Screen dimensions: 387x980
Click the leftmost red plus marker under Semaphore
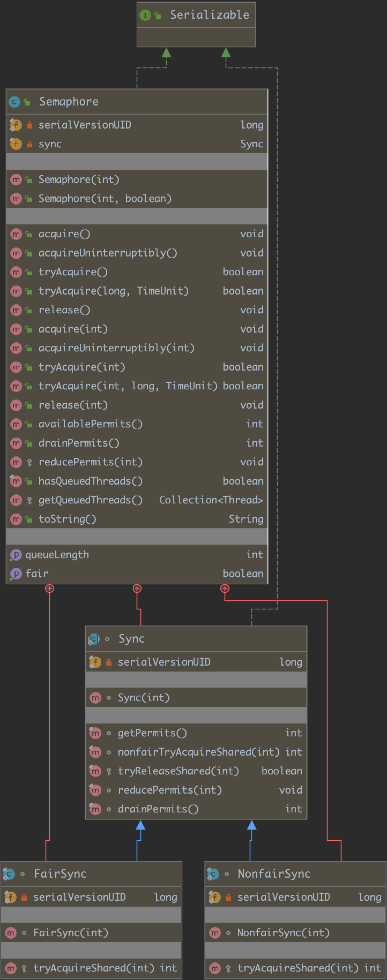(x=49, y=589)
